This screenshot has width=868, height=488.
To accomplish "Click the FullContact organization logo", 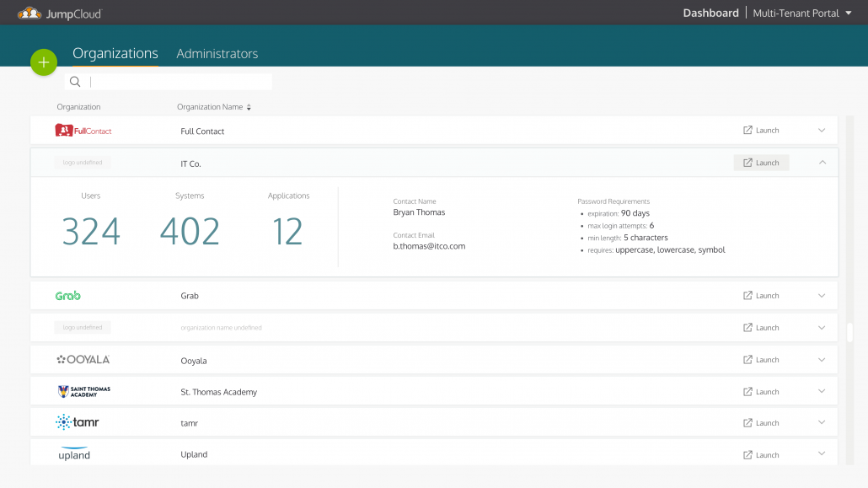I will (83, 131).
